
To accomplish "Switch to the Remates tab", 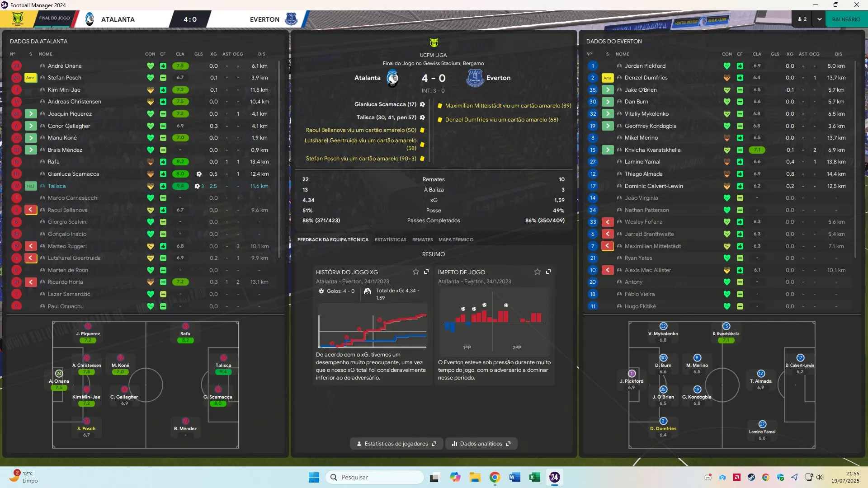I will 422,240.
